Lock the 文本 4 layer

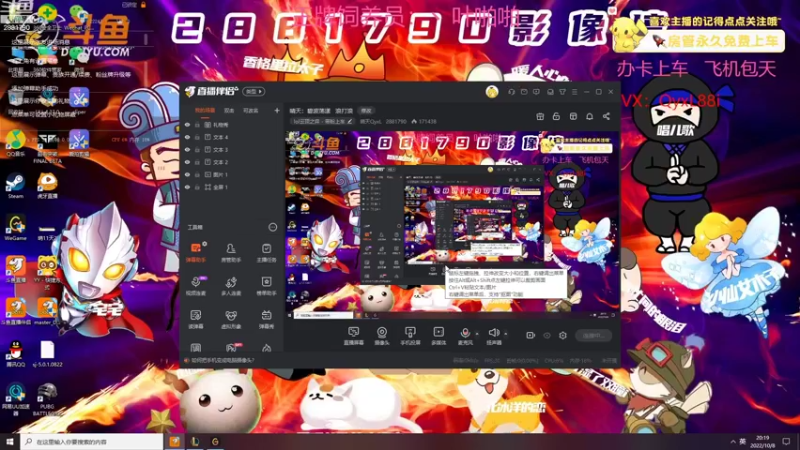pyautogui.click(x=197, y=137)
